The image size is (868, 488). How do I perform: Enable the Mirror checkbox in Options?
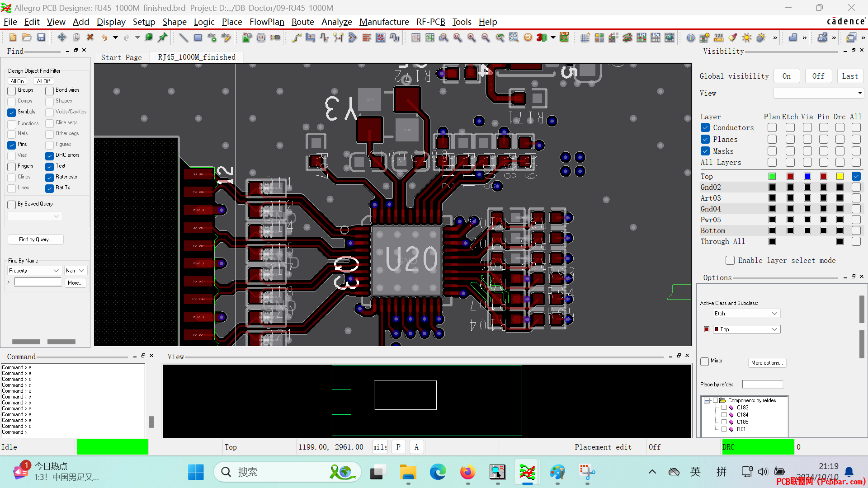pyautogui.click(x=704, y=361)
